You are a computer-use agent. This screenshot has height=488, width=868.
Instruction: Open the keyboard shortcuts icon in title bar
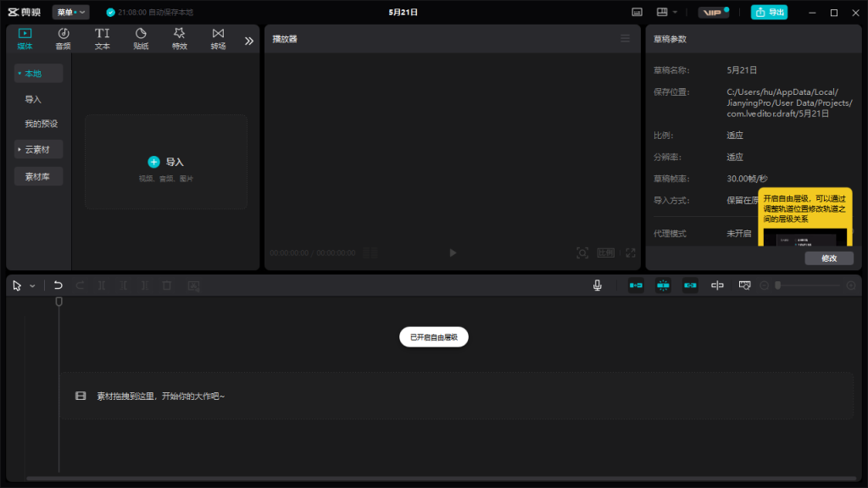coord(637,12)
